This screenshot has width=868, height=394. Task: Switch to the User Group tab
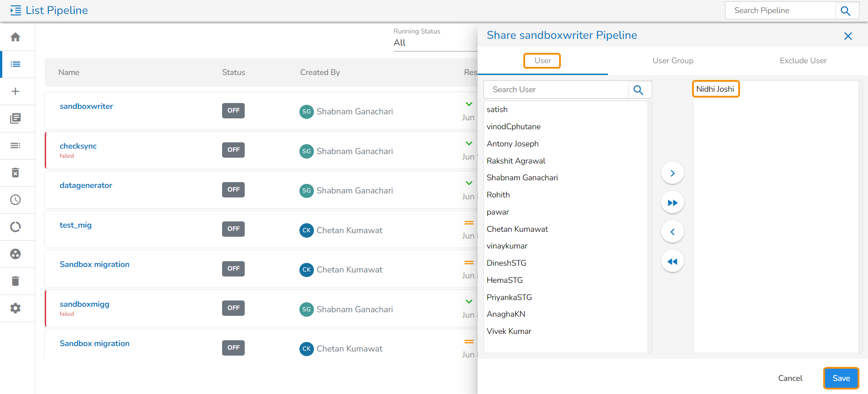pos(673,61)
